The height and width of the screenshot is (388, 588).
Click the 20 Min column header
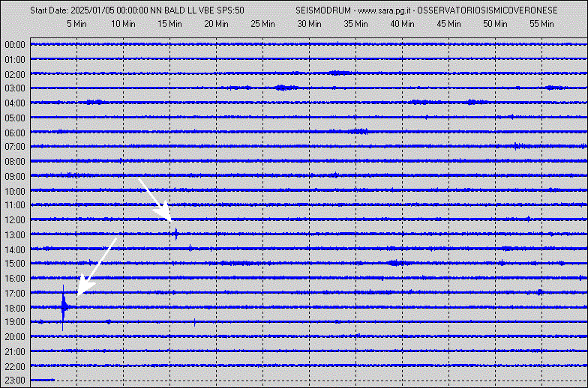coord(216,24)
